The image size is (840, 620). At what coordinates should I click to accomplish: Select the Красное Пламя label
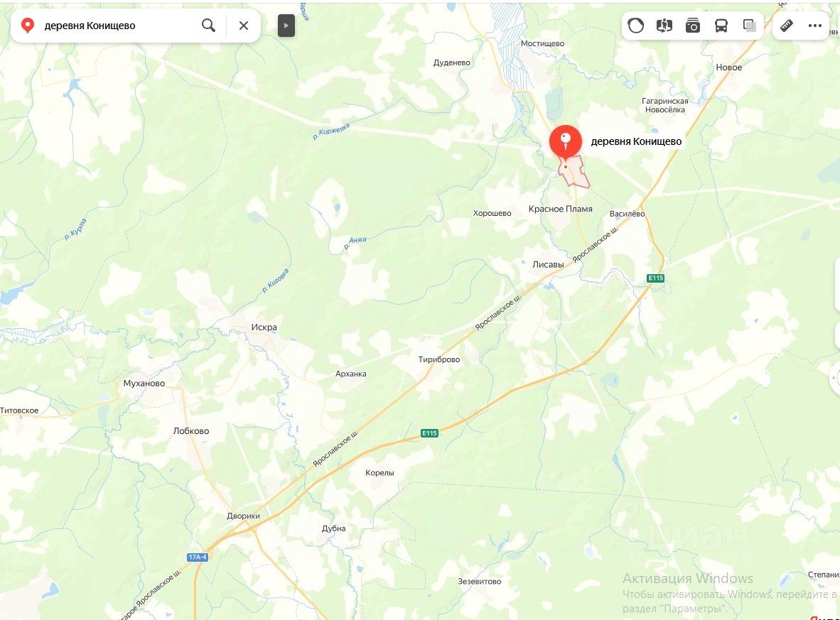(561, 209)
